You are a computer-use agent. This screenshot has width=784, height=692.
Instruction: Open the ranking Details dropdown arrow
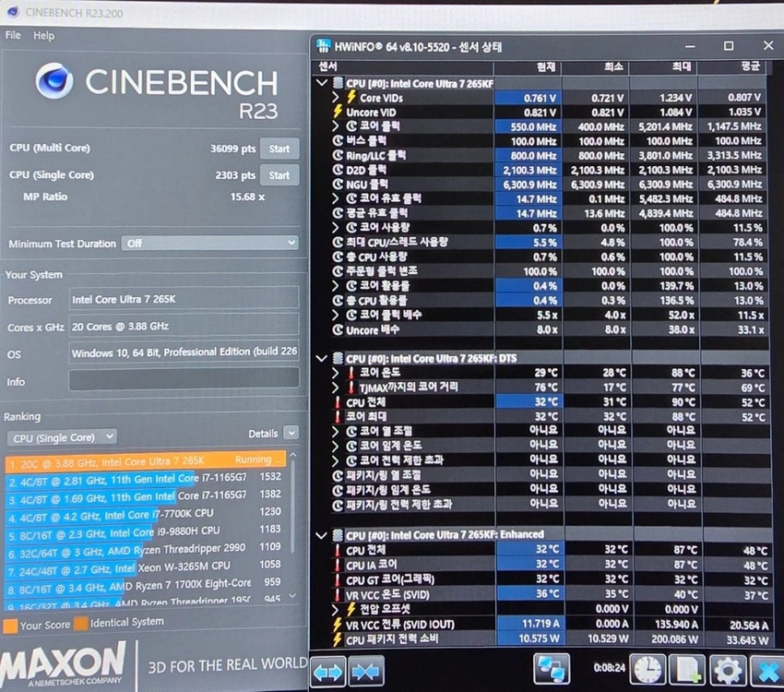click(x=291, y=433)
